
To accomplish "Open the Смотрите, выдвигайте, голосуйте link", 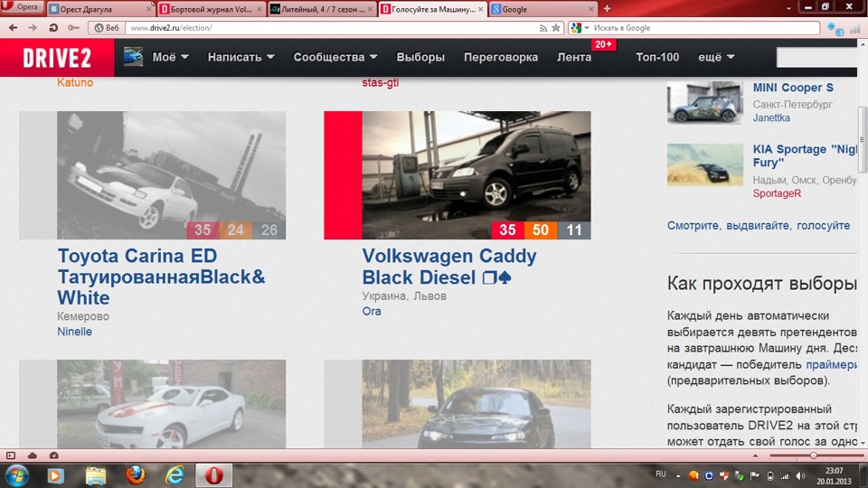I will (x=759, y=225).
